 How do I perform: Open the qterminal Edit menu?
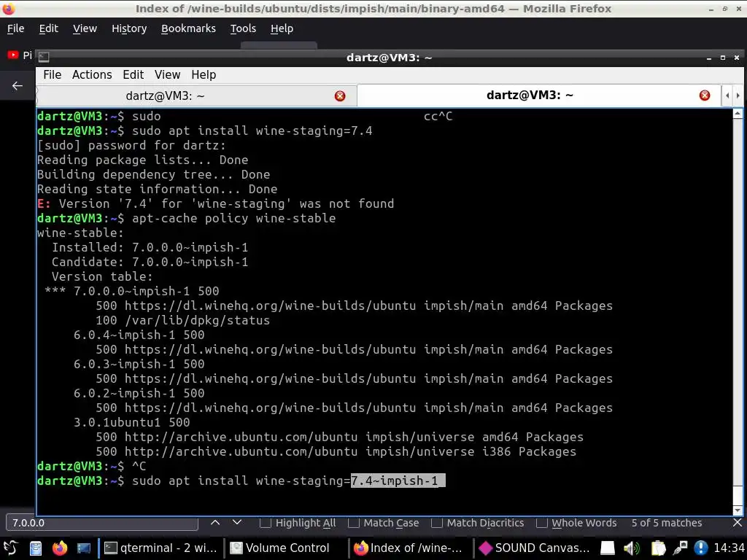pos(133,75)
